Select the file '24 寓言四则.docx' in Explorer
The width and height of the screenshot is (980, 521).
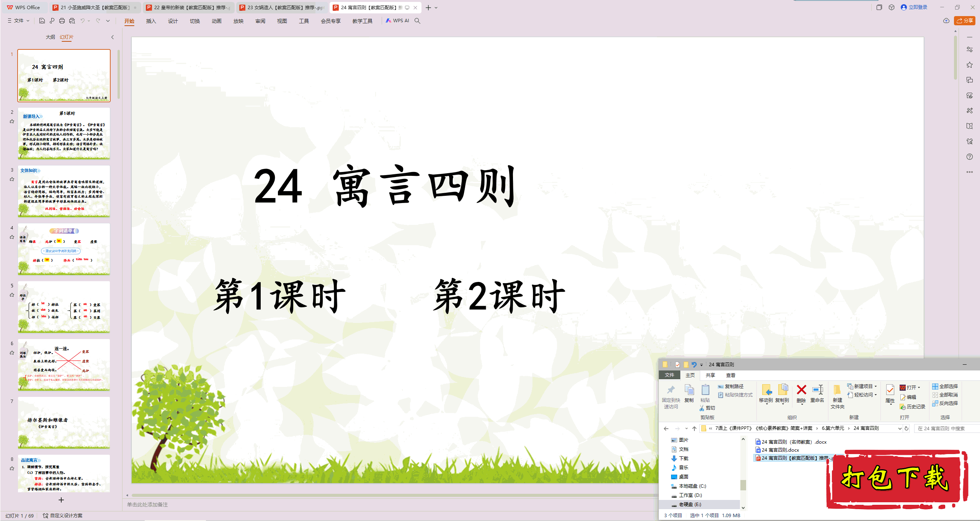pyautogui.click(x=777, y=450)
